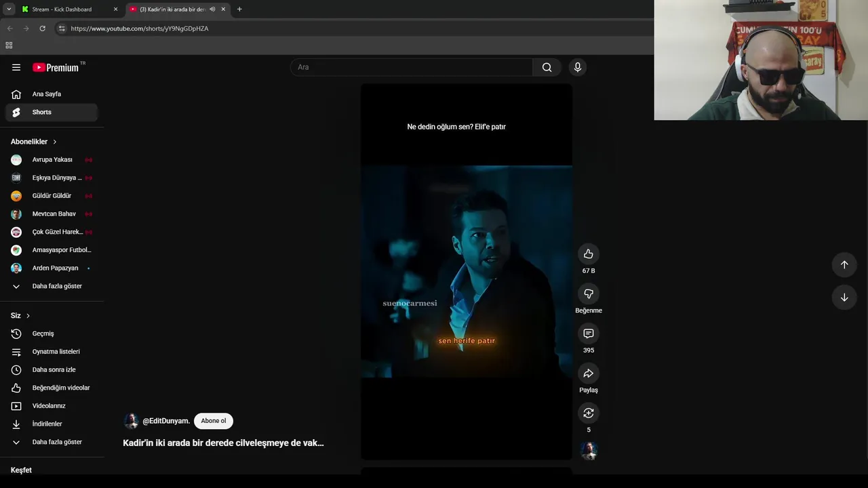Viewport: 868px width, 488px height.
Task: Open the sound source thumbnail below remix
Action: (x=589, y=451)
